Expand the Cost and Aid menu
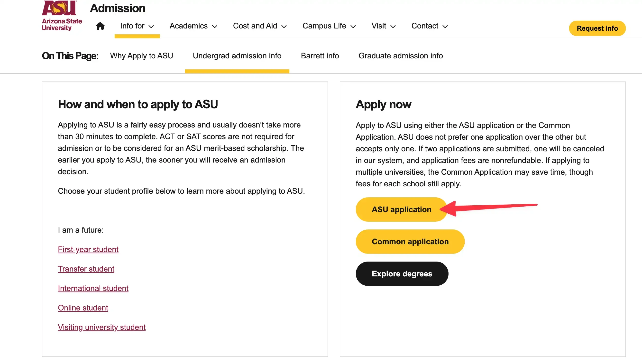The width and height of the screenshot is (642, 364). pos(259,26)
